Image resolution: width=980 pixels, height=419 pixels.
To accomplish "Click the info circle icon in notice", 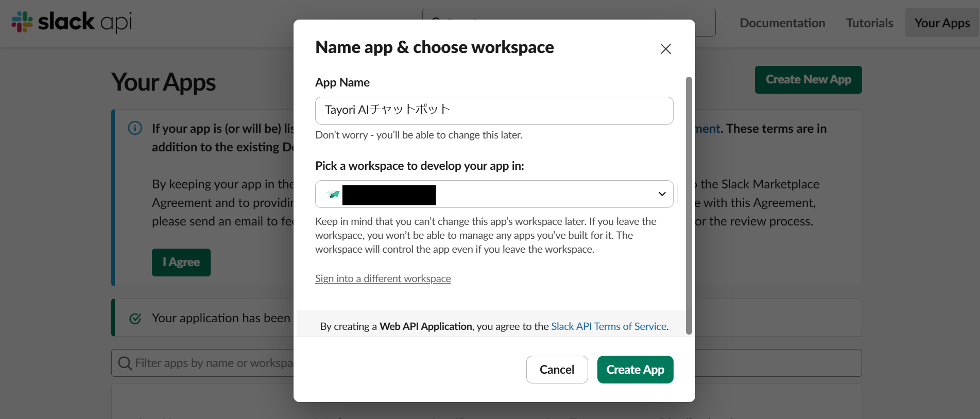I will click(x=135, y=128).
